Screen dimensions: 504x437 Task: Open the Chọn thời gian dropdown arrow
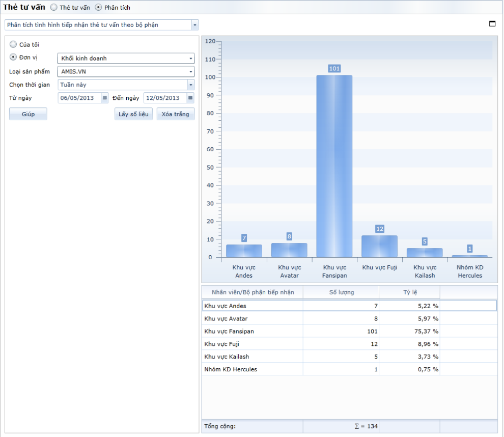point(190,85)
